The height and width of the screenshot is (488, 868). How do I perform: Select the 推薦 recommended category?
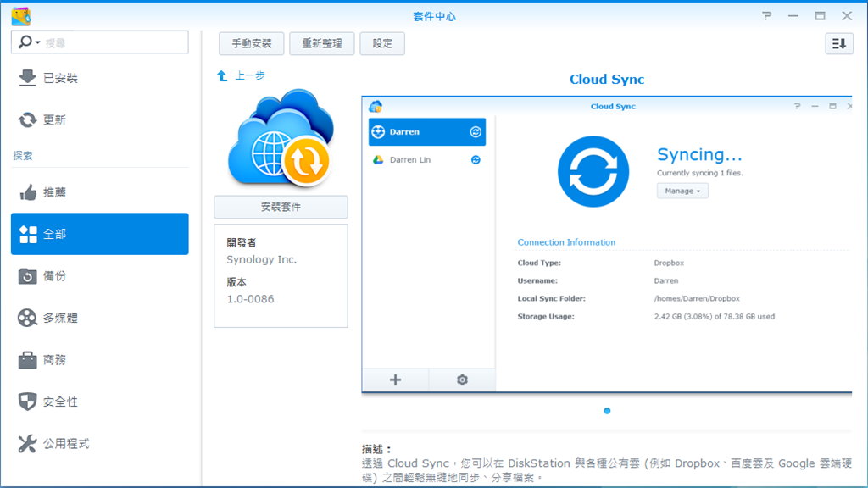tap(100, 192)
